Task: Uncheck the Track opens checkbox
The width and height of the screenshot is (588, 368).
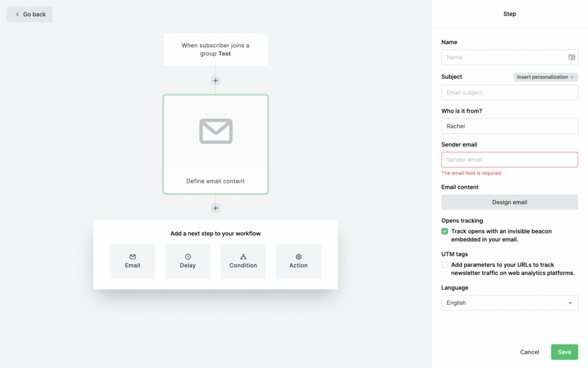Action: pyautogui.click(x=445, y=231)
